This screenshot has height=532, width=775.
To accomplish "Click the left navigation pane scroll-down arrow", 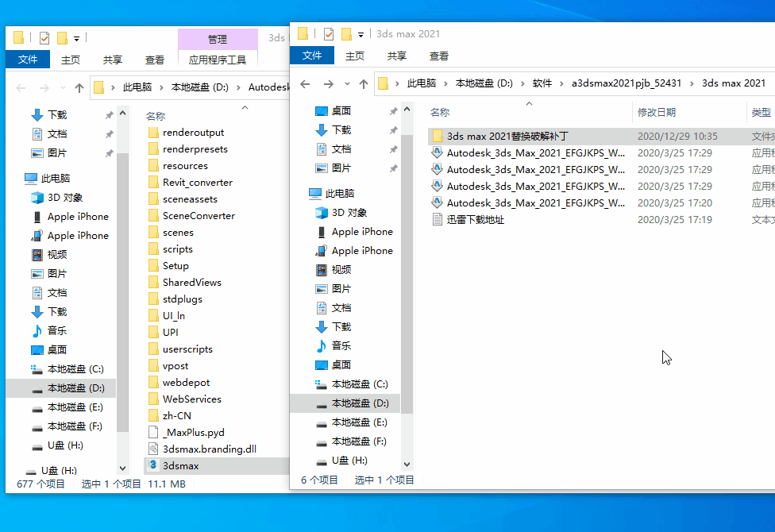I will click(x=122, y=468).
